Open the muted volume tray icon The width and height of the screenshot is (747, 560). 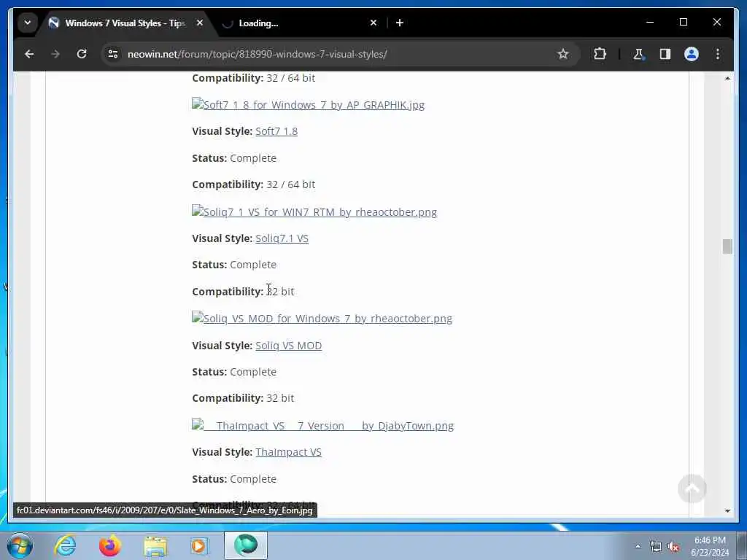click(673, 547)
